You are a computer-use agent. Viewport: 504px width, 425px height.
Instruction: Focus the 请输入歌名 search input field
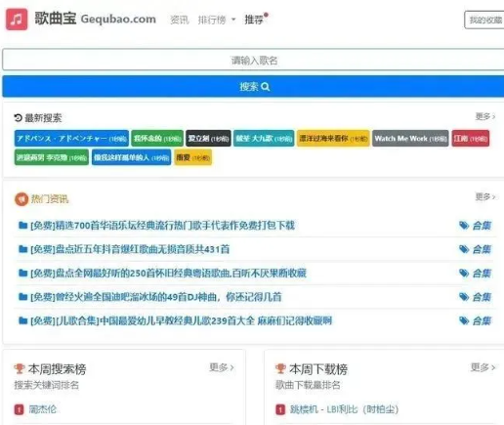[x=253, y=60]
